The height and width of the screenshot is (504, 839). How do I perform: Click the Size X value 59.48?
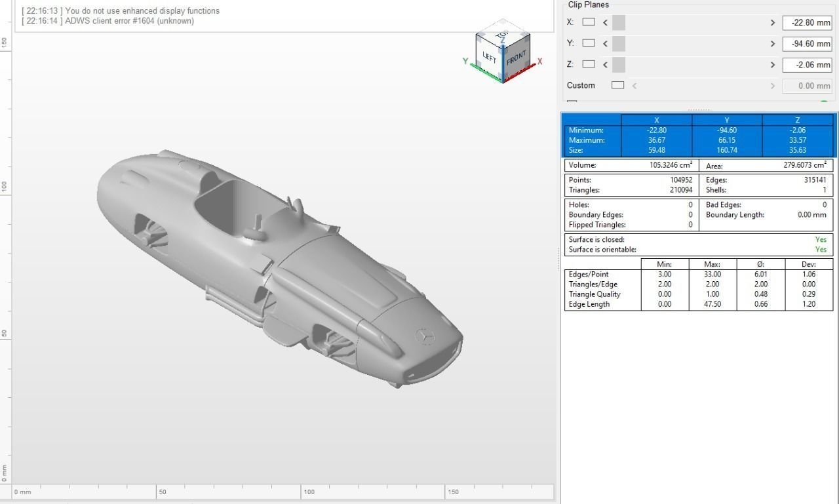point(657,150)
